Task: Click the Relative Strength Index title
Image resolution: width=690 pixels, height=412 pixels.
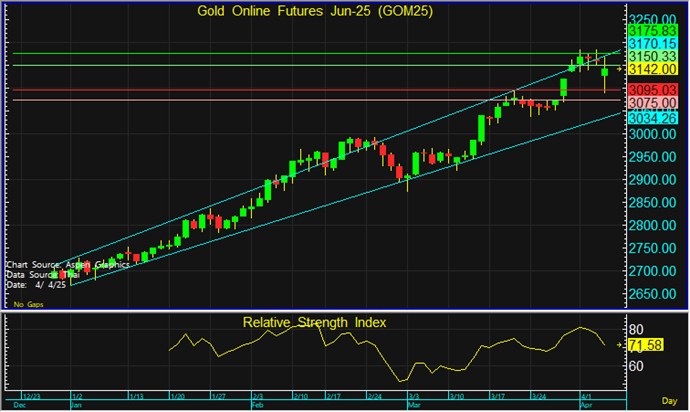Action: (314, 323)
